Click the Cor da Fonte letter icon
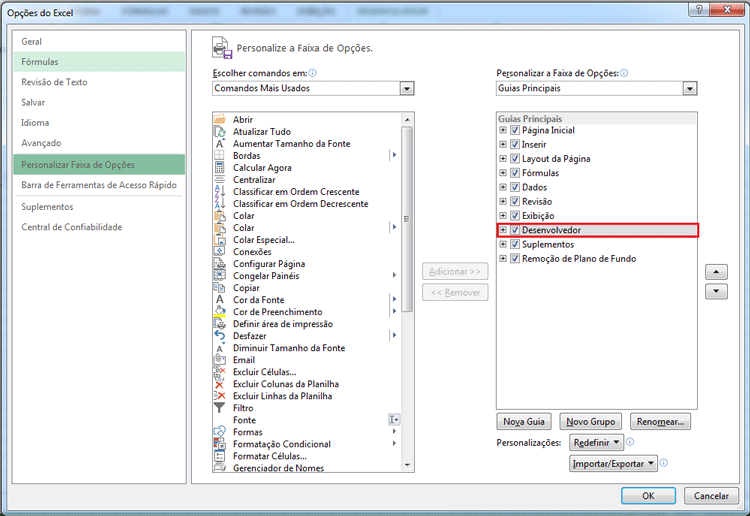The height and width of the screenshot is (516, 750). tap(220, 300)
